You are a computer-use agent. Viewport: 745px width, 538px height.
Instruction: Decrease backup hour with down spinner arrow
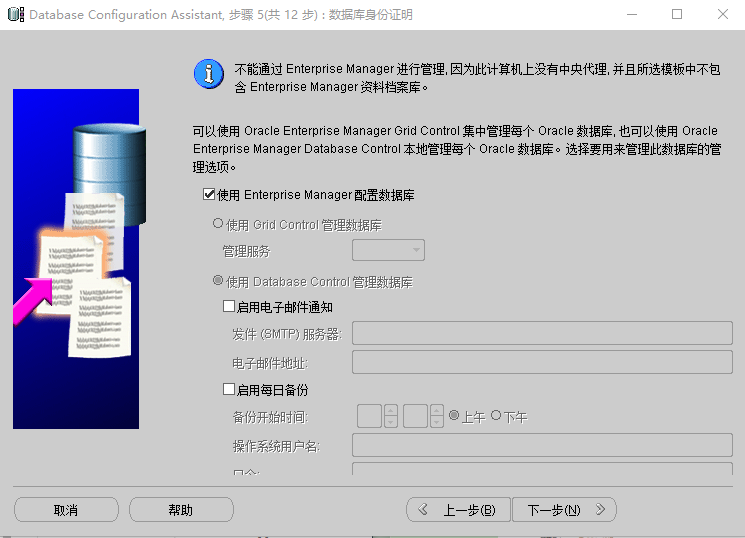(391, 422)
